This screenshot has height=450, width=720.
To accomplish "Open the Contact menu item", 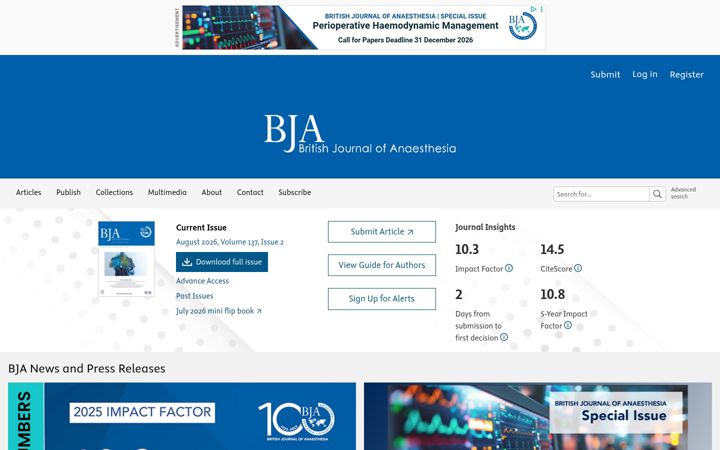I will 250,192.
